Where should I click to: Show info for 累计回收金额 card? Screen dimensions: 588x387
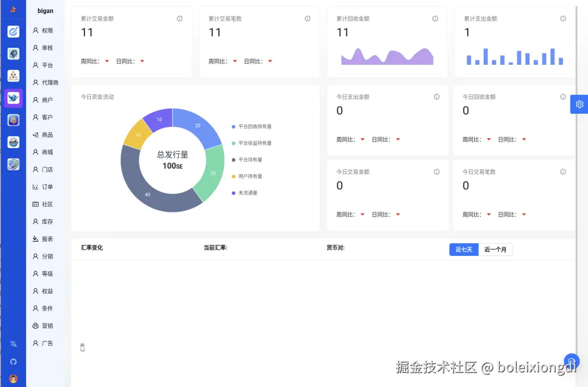click(x=435, y=19)
